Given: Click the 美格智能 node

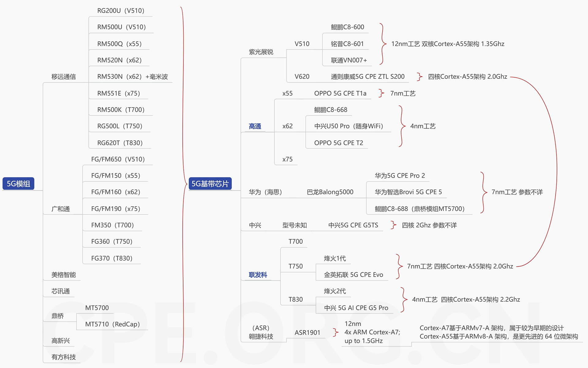Looking at the screenshot, I should point(63,275).
